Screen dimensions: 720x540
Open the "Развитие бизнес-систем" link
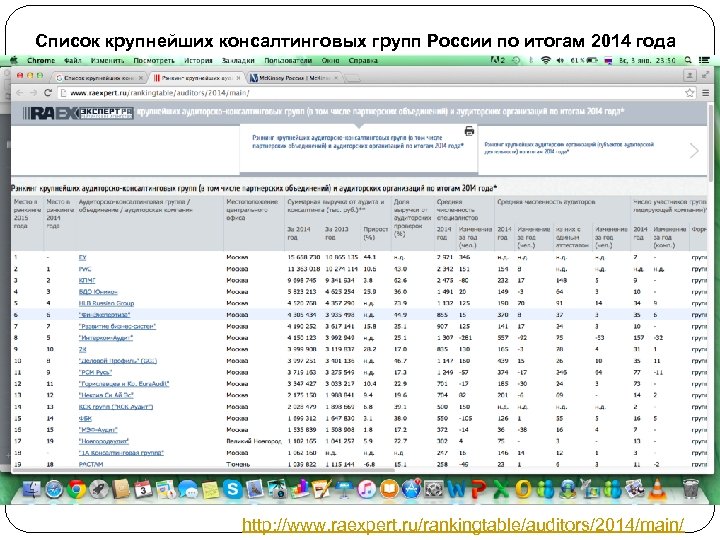[117, 326]
